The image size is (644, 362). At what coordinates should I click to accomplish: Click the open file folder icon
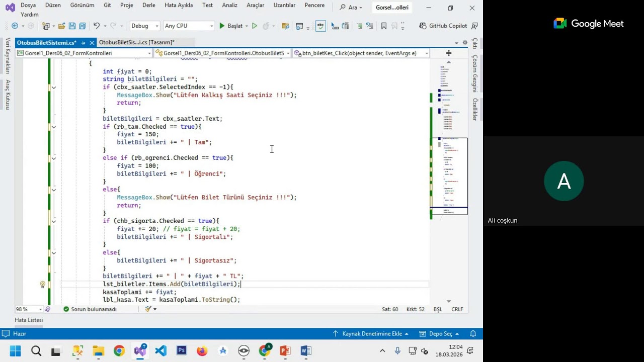[x=61, y=26]
